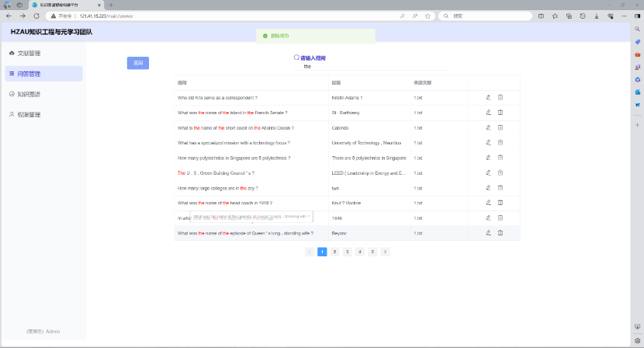Click edit icon for Kristin Adams row
Image resolution: width=644 pixels, height=348 pixels.
click(488, 98)
